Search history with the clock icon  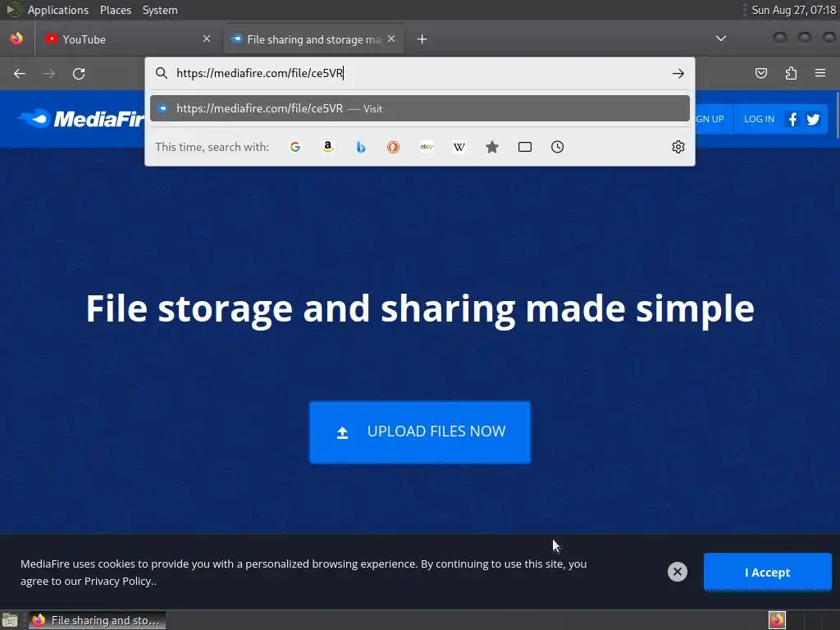pyautogui.click(x=557, y=147)
